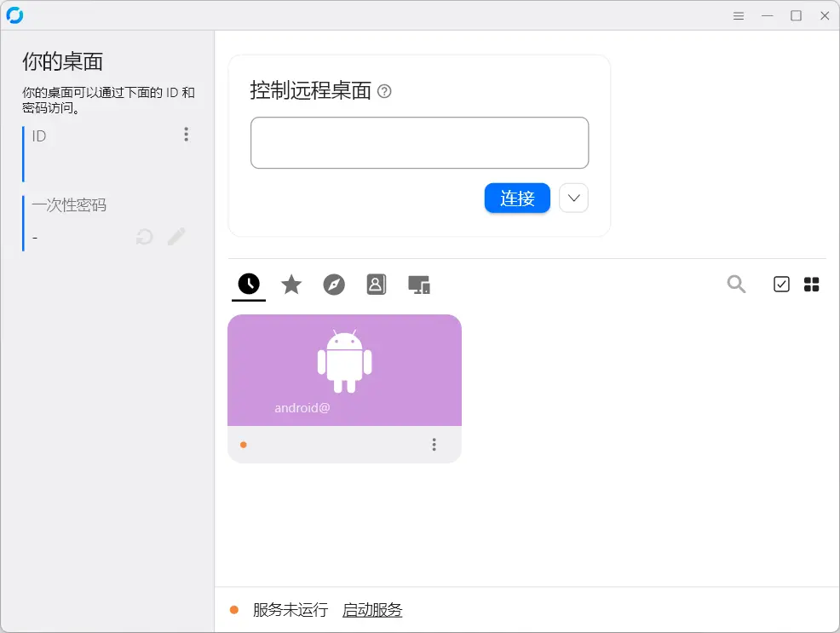Click the remote ID input field
This screenshot has width=840, height=633.
coord(419,142)
